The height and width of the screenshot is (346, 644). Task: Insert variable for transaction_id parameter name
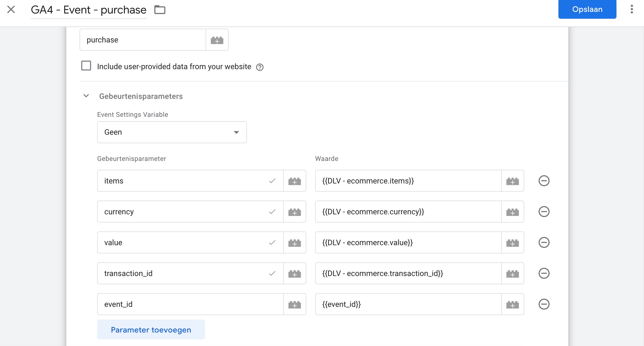pyautogui.click(x=294, y=274)
